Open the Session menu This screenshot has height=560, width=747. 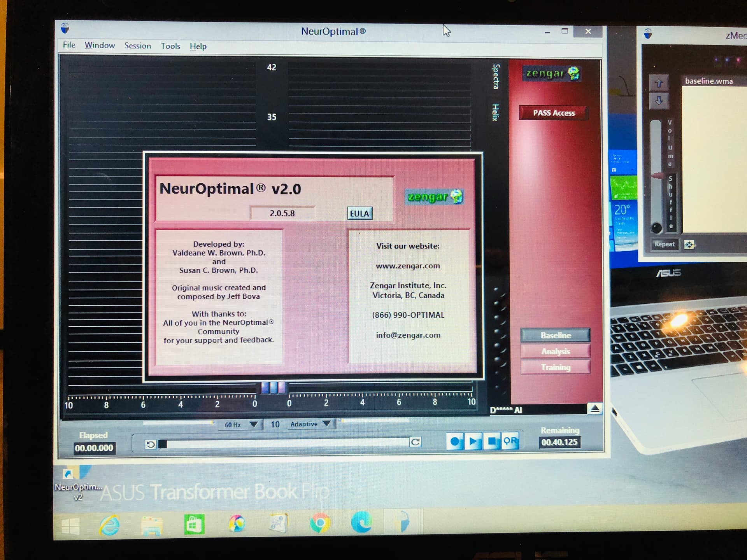(137, 45)
